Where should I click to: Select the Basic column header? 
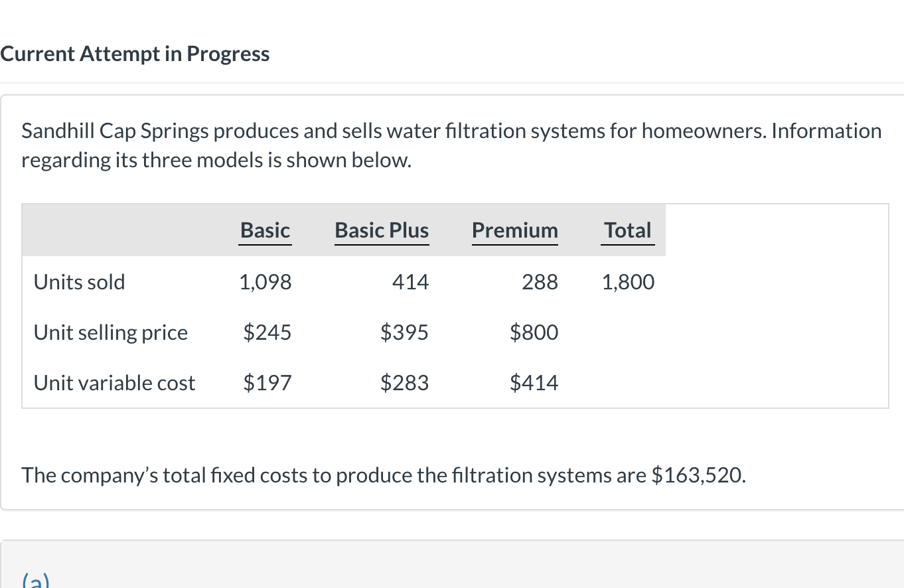coord(265,230)
